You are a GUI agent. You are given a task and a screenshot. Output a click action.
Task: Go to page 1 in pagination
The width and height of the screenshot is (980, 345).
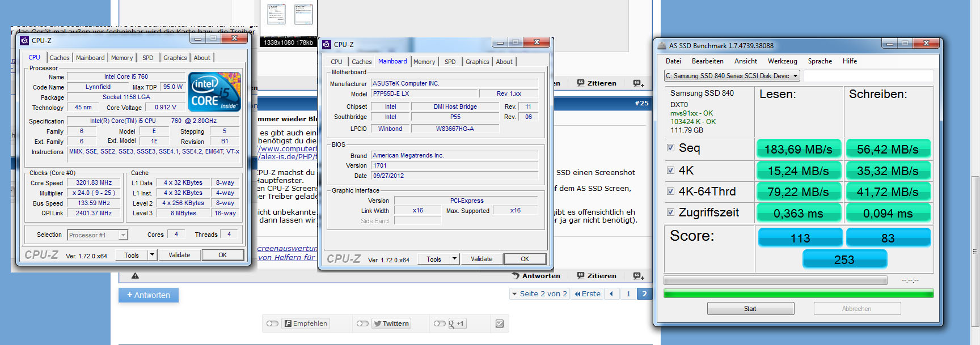628,293
